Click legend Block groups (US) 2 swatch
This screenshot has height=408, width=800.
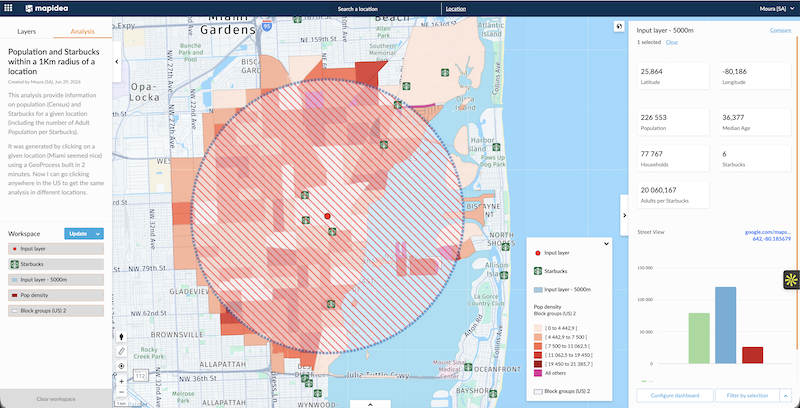538,391
